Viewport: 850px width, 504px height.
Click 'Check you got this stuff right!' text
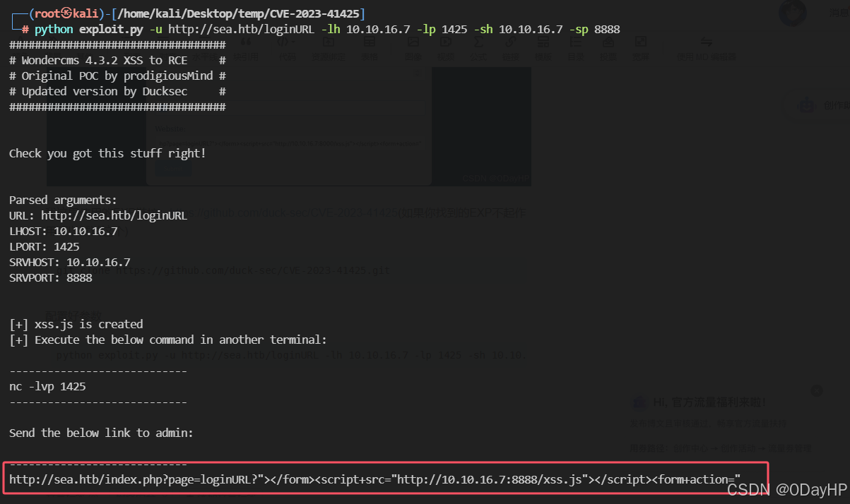[107, 153]
